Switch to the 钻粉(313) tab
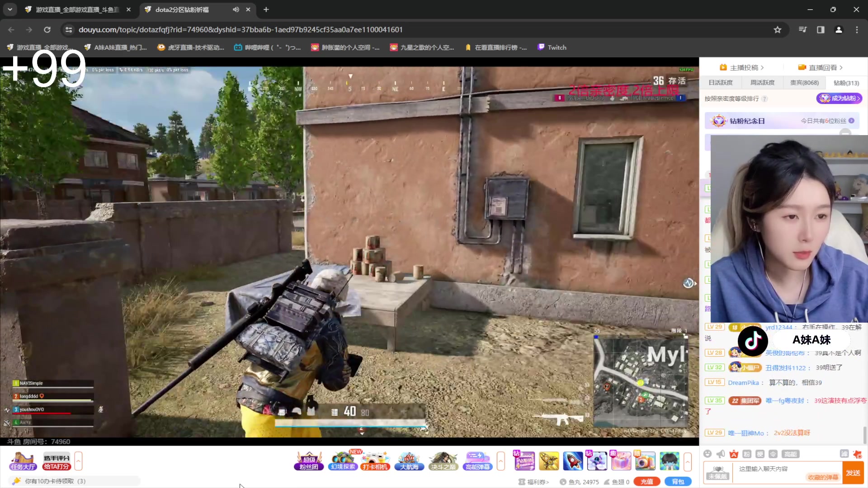This screenshot has height=488, width=868. [x=846, y=83]
